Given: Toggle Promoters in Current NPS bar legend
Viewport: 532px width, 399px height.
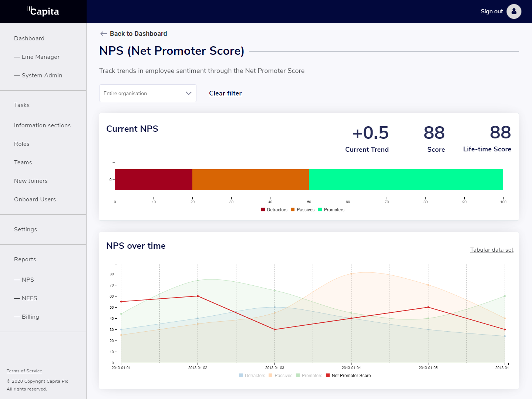Looking at the screenshot, I should [331, 210].
